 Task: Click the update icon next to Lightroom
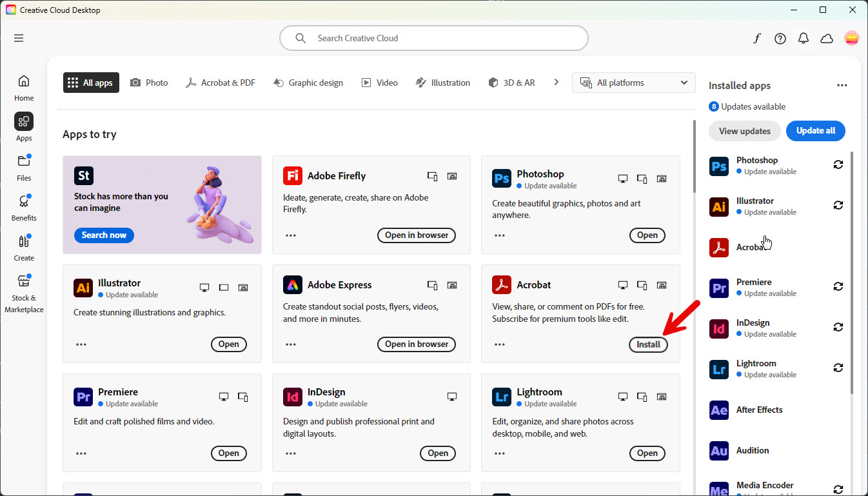[x=838, y=368]
